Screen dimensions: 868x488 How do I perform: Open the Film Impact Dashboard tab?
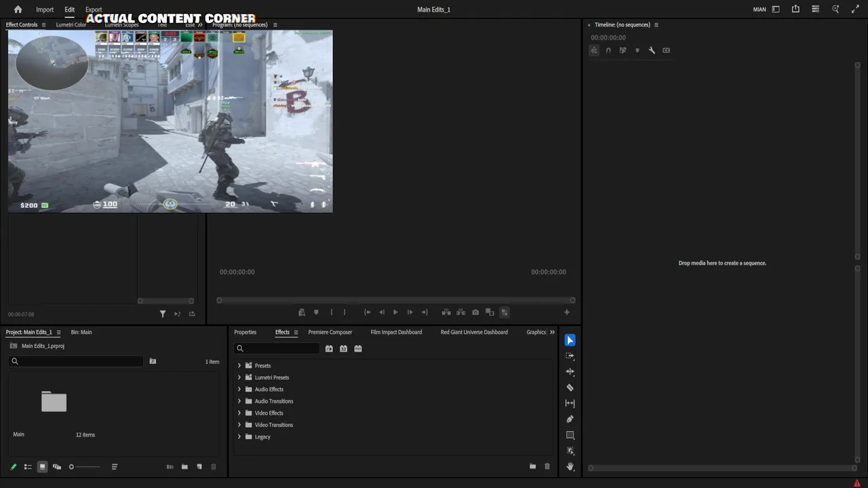[x=396, y=332]
